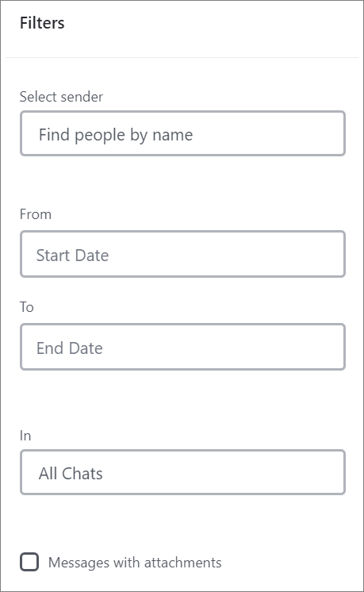
Task: Expand the All Chats dropdown
Action: (x=182, y=472)
